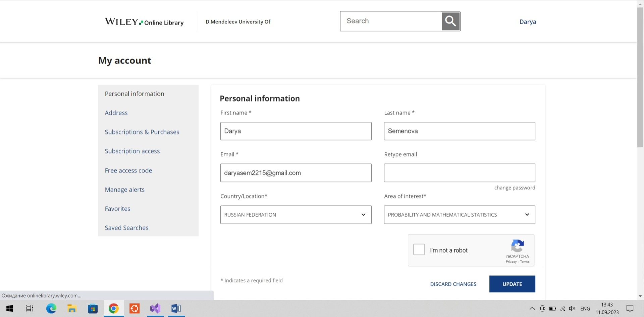Click the reCAPTCHA Privacy link

(x=511, y=262)
